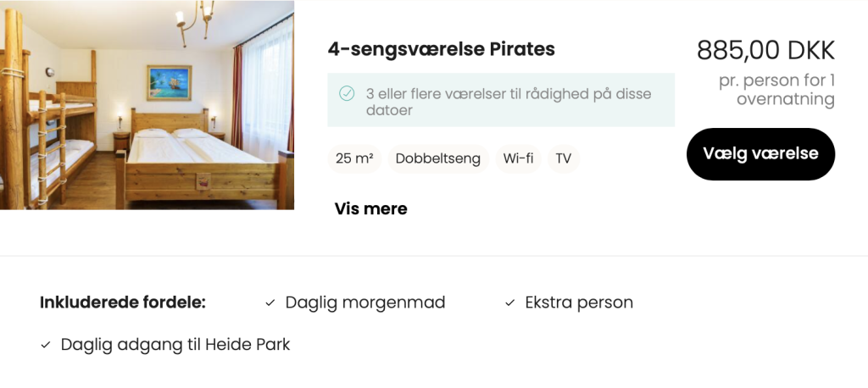Click the framed painting in the room photo
Viewport: 868px width, 388px height.
point(169,83)
